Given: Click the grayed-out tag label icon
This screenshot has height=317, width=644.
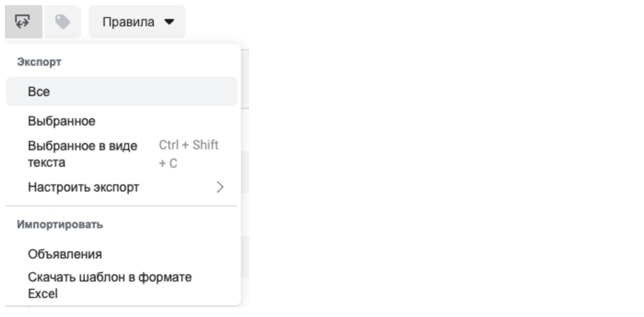Looking at the screenshot, I should click(62, 21).
